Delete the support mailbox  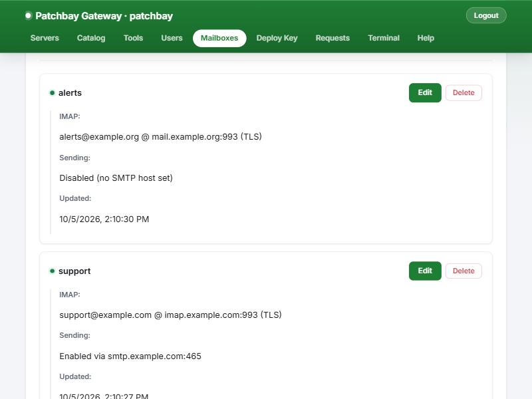464,271
